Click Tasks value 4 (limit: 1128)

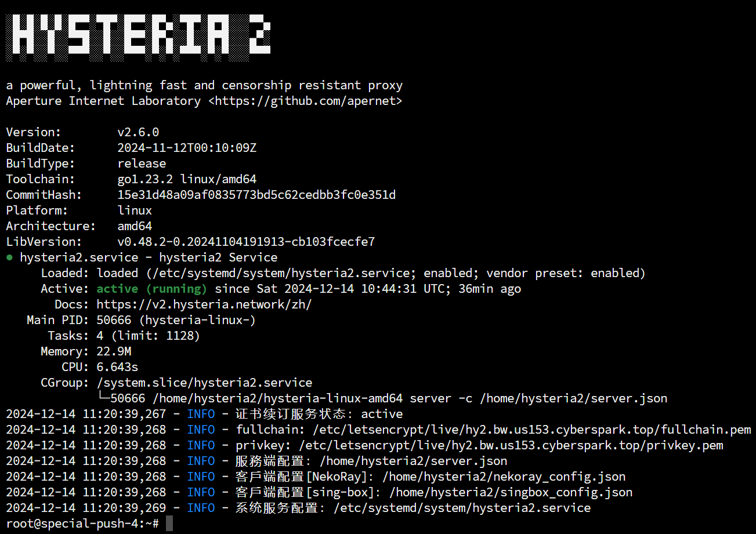click(149, 336)
